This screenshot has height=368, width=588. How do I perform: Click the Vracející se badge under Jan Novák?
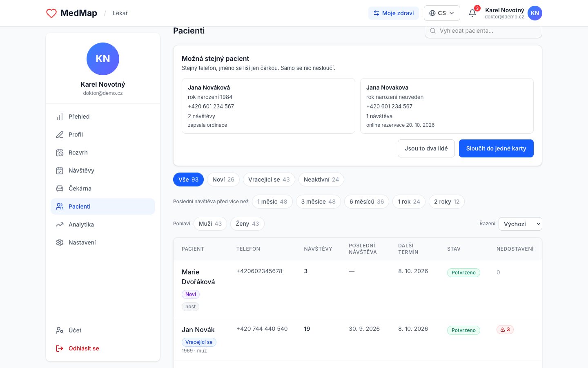tap(199, 342)
